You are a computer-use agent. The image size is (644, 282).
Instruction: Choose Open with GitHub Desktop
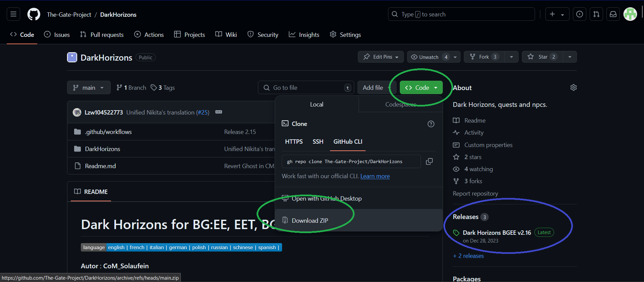tap(359, 198)
